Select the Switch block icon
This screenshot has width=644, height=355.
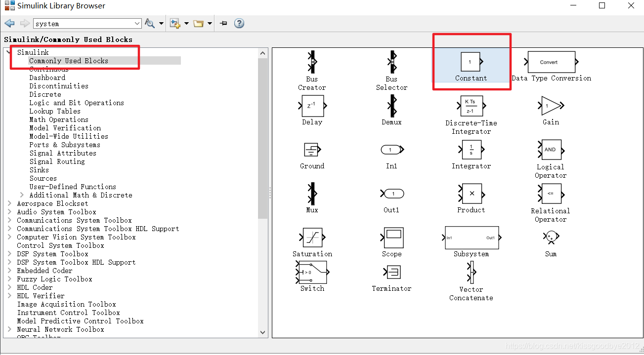click(312, 272)
